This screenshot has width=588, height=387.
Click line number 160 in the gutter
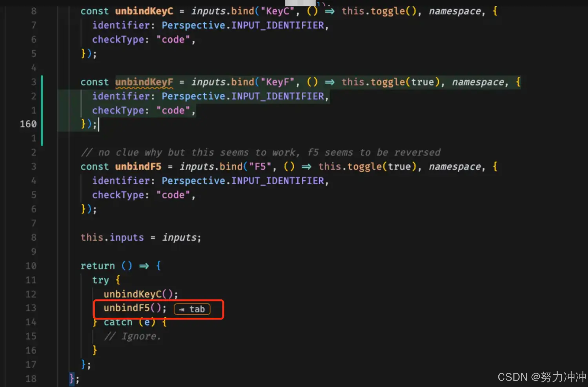(x=28, y=124)
